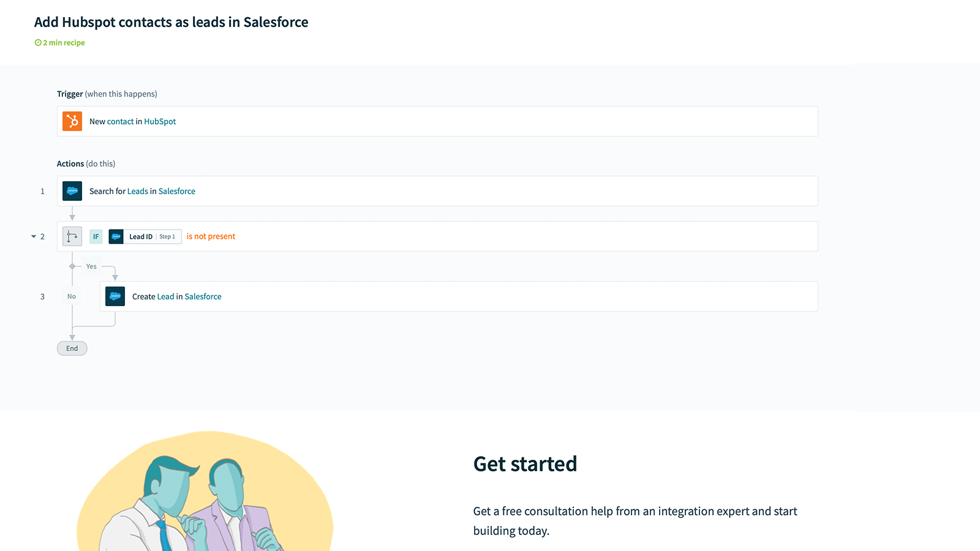Image resolution: width=980 pixels, height=551 pixels.
Task: Open the contact link in the trigger
Action: point(120,121)
